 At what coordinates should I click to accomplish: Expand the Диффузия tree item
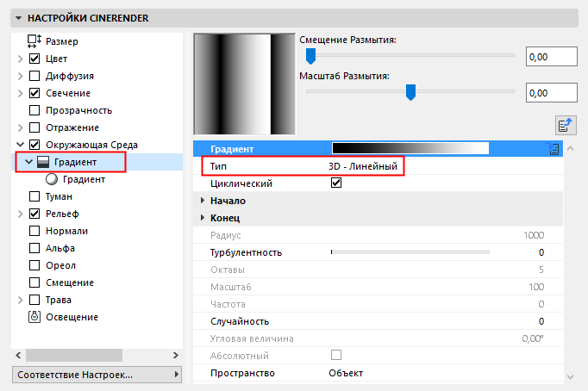pyautogui.click(x=20, y=76)
